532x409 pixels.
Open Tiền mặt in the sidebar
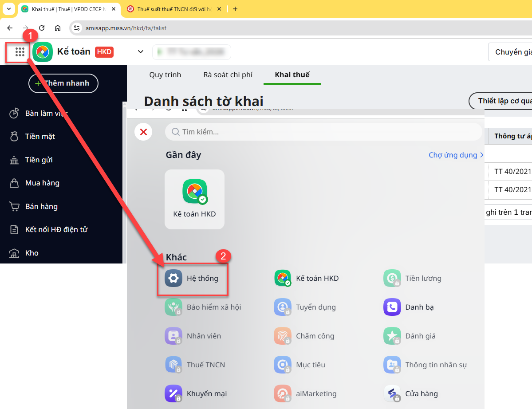40,137
